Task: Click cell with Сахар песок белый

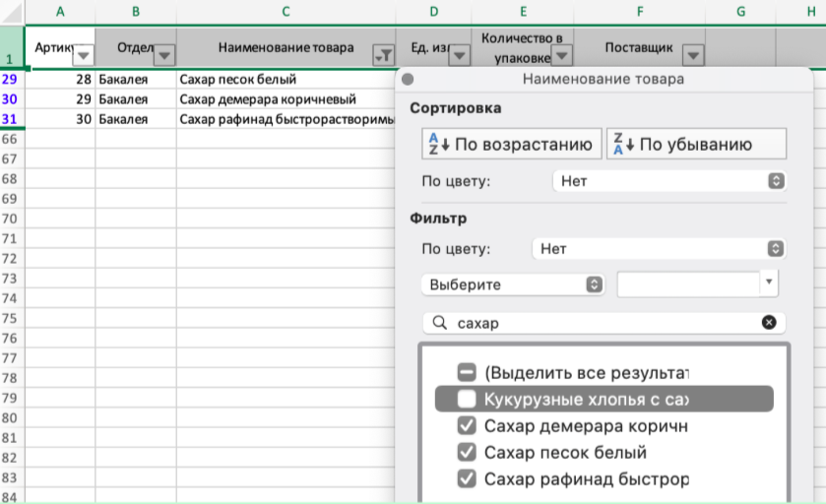Action: [286, 79]
